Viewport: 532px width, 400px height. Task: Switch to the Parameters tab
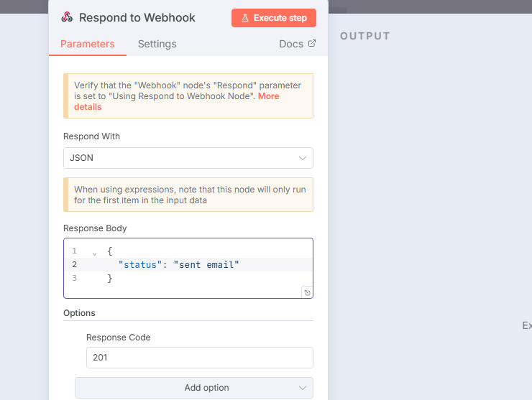[88, 44]
